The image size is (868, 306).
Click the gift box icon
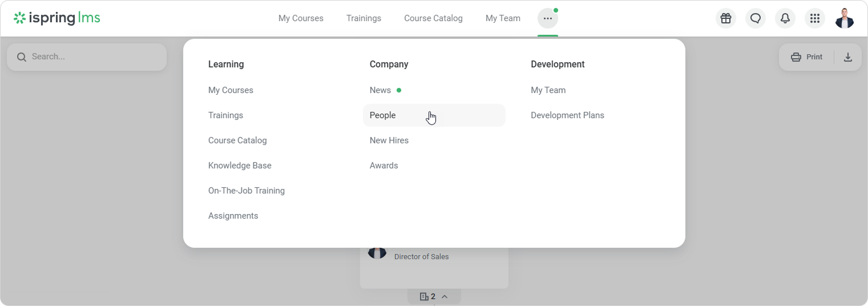726,18
